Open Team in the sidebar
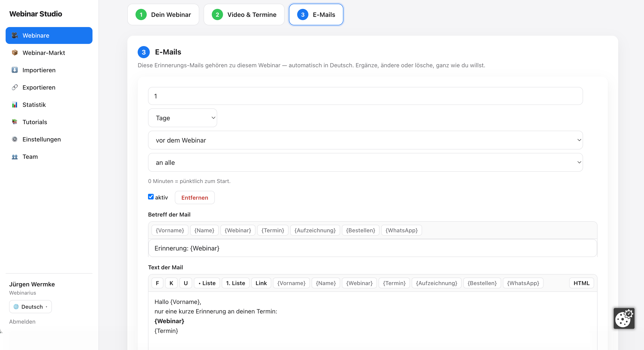This screenshot has height=350, width=644. [x=49, y=157]
